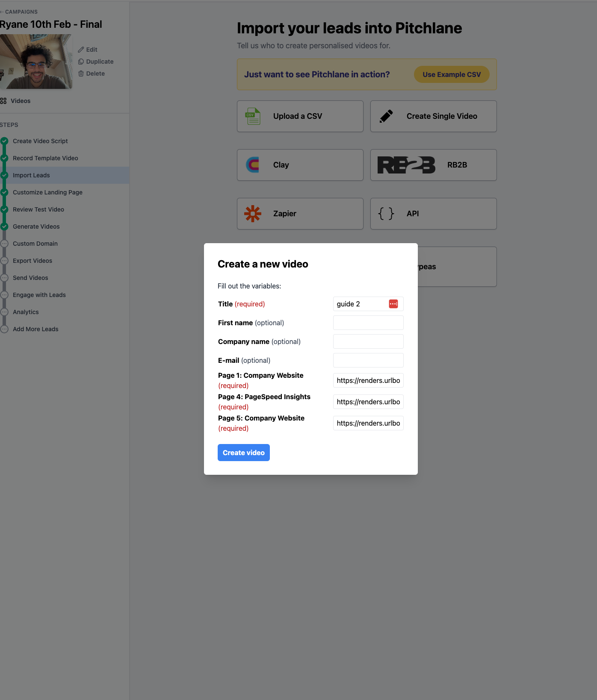Open the Zapier integration

(300, 214)
